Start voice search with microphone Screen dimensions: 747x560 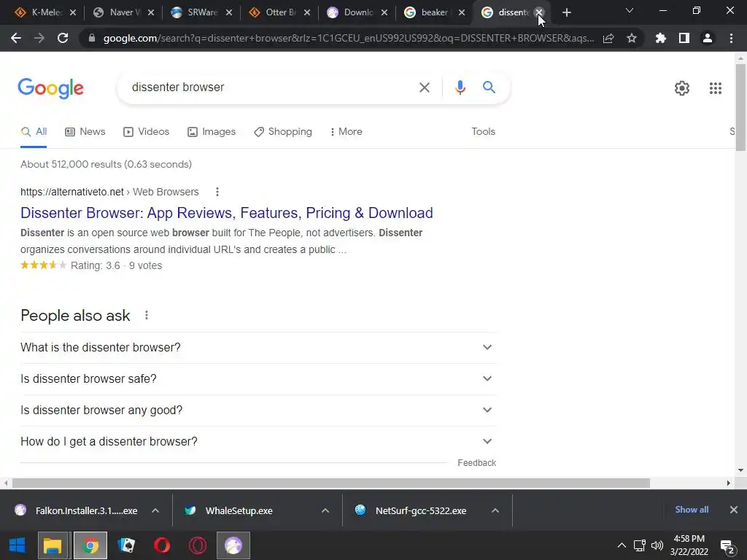460,87
